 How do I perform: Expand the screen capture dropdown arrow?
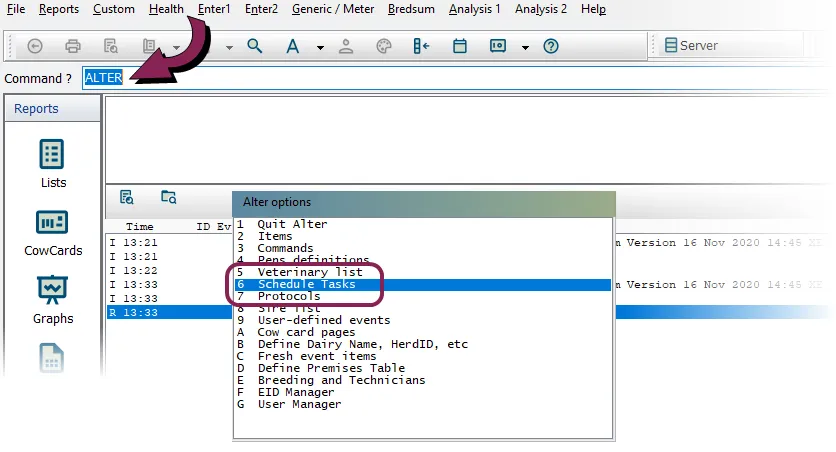click(x=525, y=47)
